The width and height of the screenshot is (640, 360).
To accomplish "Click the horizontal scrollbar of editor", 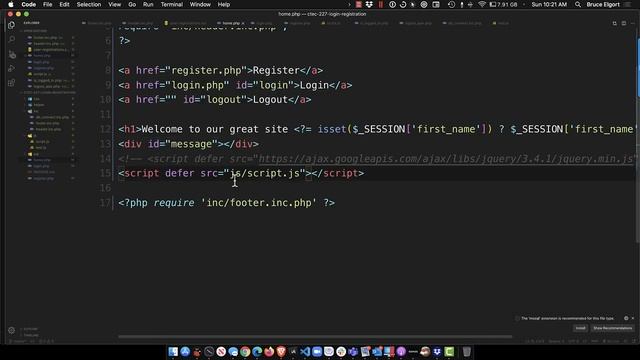I will point(315,337).
